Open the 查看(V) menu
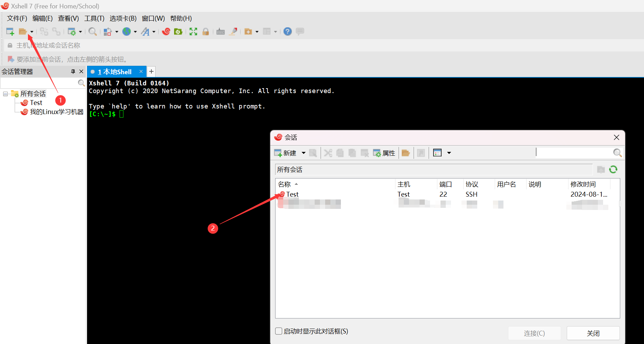 (x=69, y=18)
